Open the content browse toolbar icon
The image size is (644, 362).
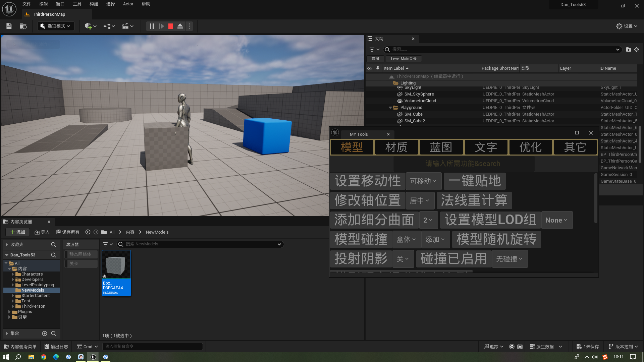(x=23, y=26)
